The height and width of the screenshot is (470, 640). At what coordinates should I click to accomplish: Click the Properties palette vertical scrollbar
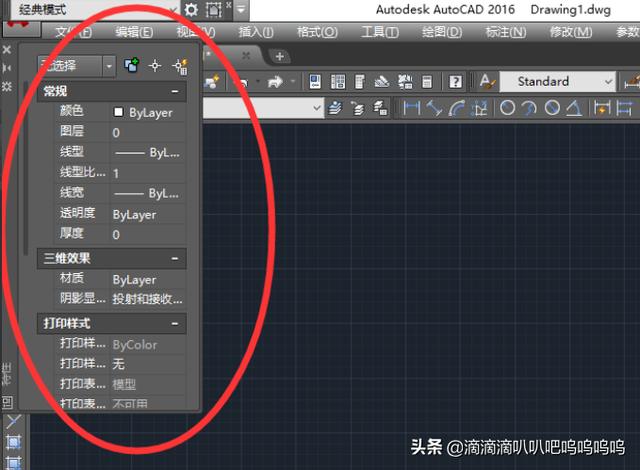[26, 168]
